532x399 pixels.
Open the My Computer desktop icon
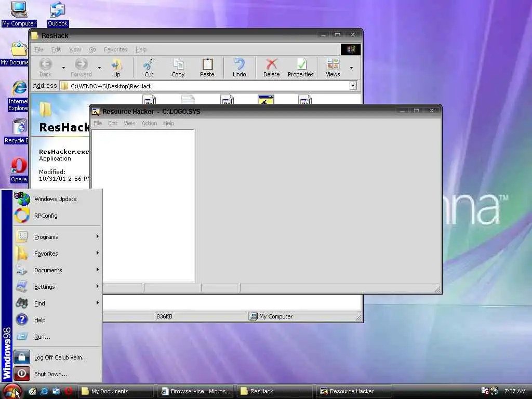[19, 14]
